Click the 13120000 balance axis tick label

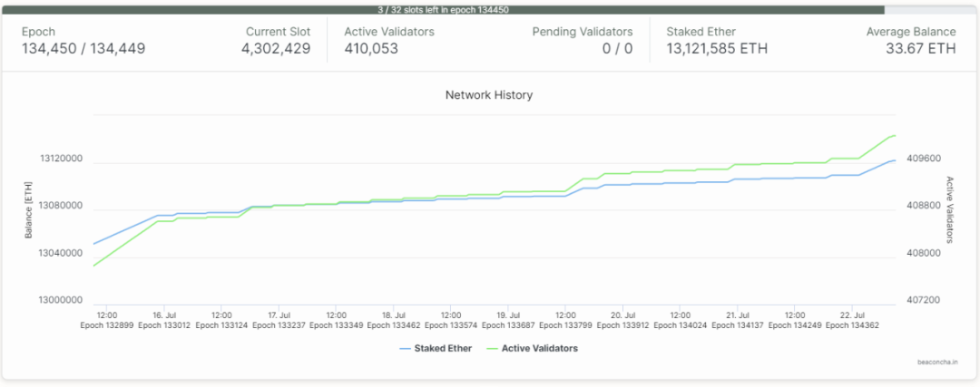coord(61,160)
